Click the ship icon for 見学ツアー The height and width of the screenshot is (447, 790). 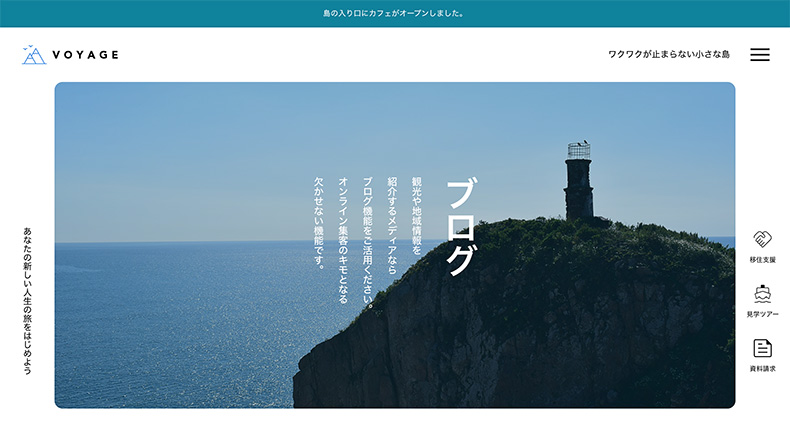pos(762,294)
